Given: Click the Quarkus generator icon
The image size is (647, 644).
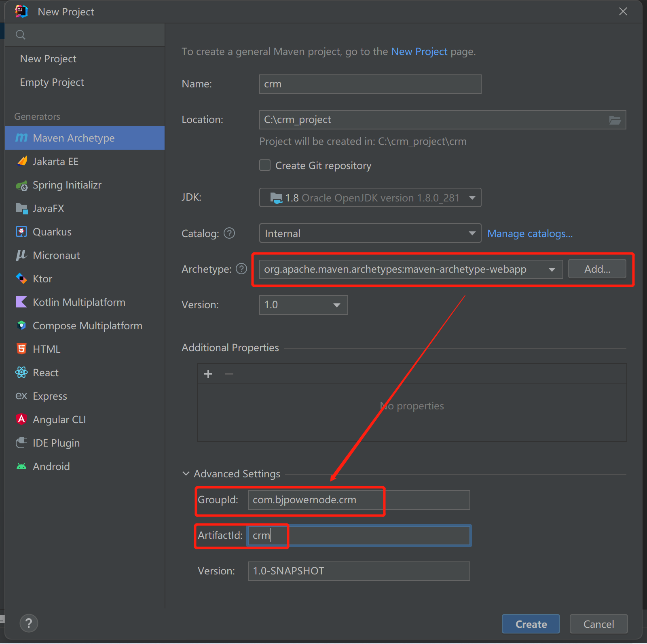Looking at the screenshot, I should pyautogui.click(x=21, y=231).
